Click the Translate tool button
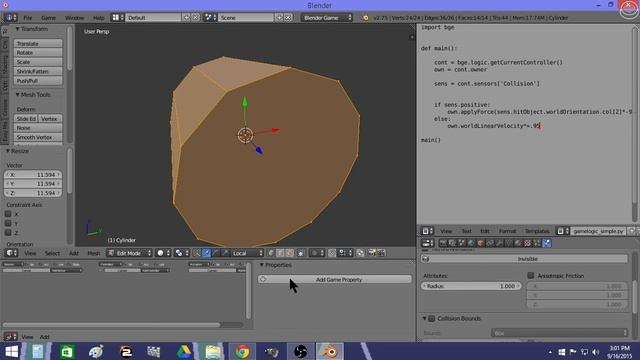This screenshot has height=360, width=640. pyautogui.click(x=38, y=43)
